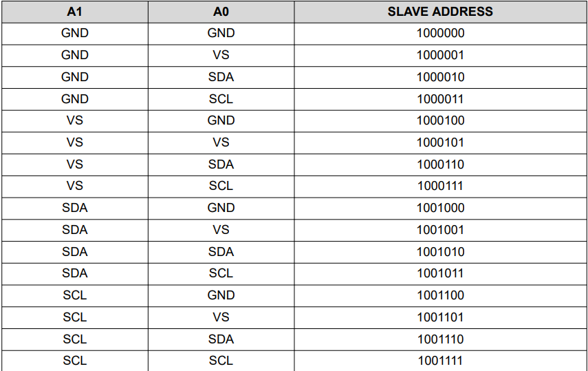Select the address cell 1000110
The height and width of the screenshot is (371, 588).
pos(440,165)
